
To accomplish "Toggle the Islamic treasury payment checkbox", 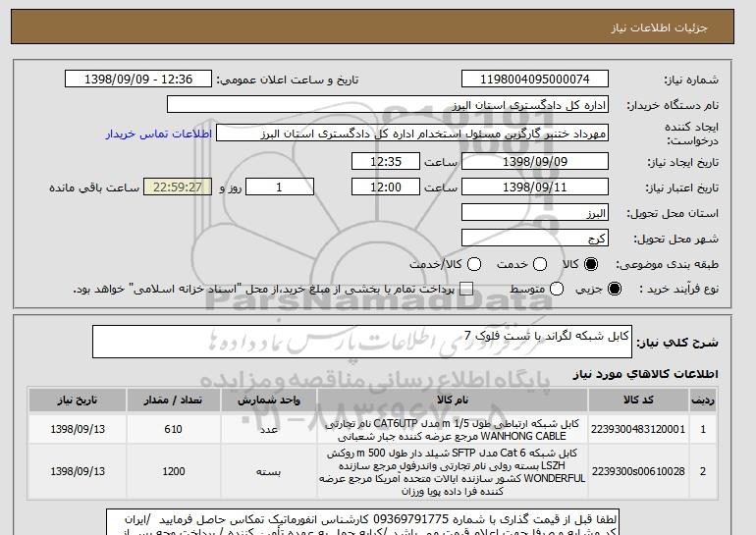I will 466,289.
